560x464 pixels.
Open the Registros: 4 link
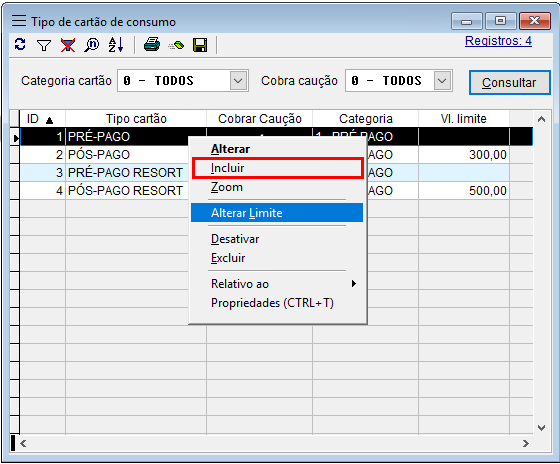(x=498, y=41)
